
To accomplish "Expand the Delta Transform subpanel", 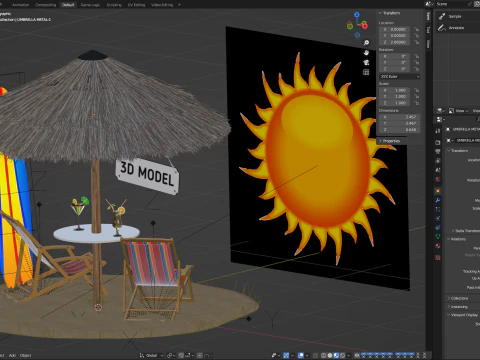I will 466,231.
